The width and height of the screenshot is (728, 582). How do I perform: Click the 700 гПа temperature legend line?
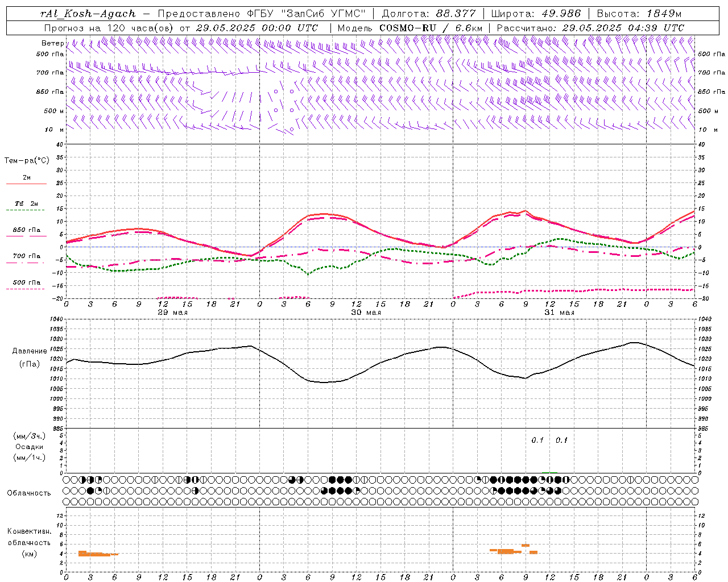tap(26, 264)
